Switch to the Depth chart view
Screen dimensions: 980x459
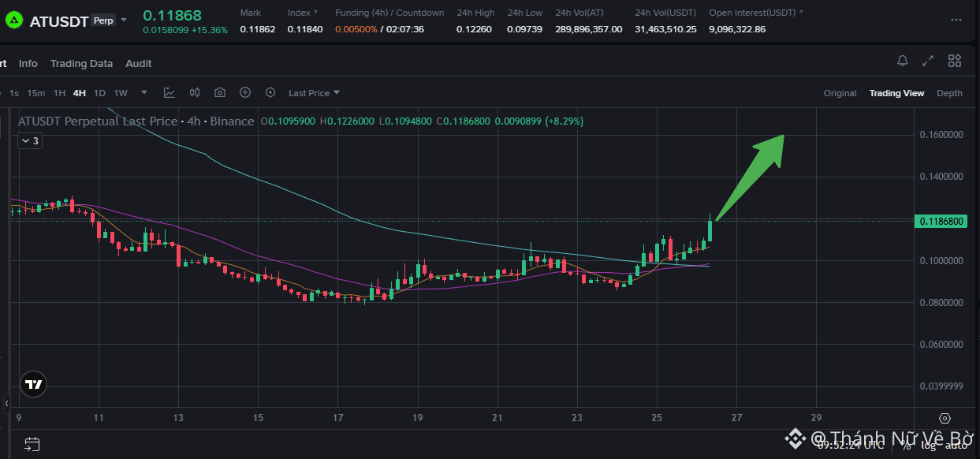[949, 93]
